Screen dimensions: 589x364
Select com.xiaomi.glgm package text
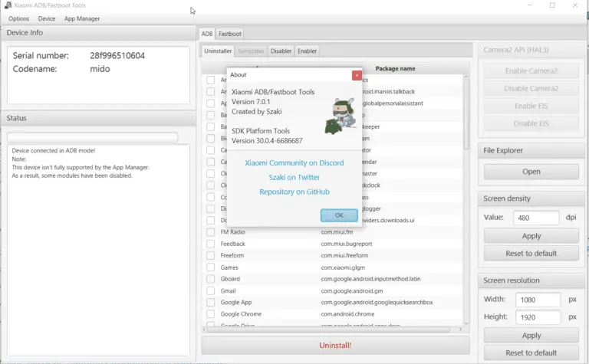pyautogui.click(x=343, y=267)
